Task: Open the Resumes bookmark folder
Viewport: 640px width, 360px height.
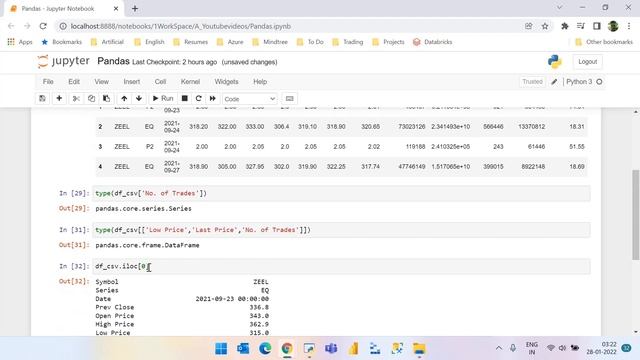Action: pos(191,42)
